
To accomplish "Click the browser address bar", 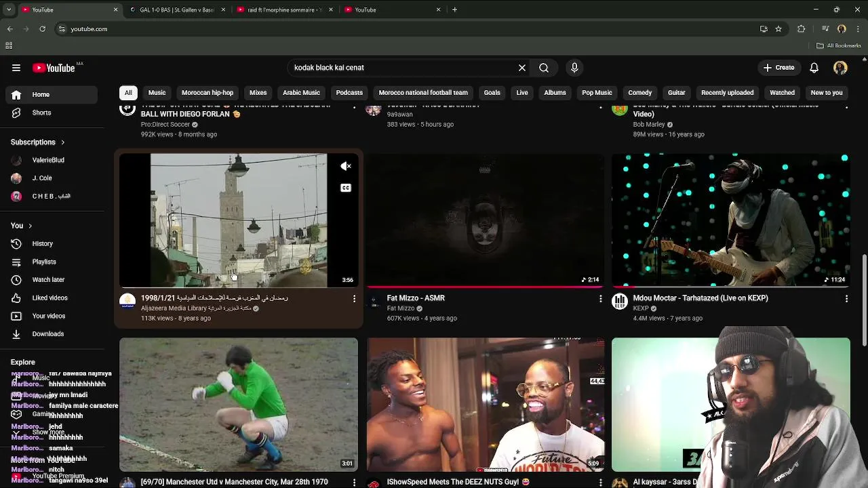I will [x=407, y=29].
